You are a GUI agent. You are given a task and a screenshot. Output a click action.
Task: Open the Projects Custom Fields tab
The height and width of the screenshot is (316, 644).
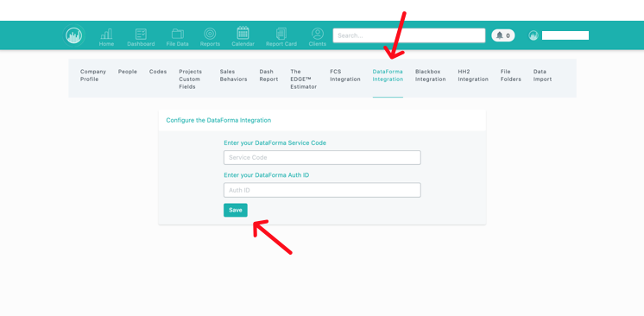pyautogui.click(x=191, y=79)
